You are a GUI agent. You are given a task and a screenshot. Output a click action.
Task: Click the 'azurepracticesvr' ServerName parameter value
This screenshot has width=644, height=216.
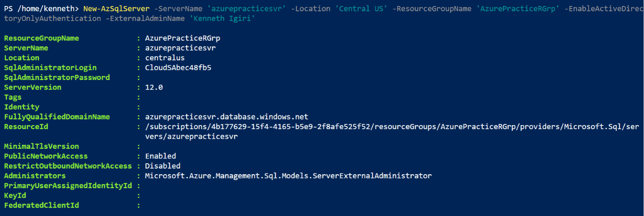click(x=246, y=8)
